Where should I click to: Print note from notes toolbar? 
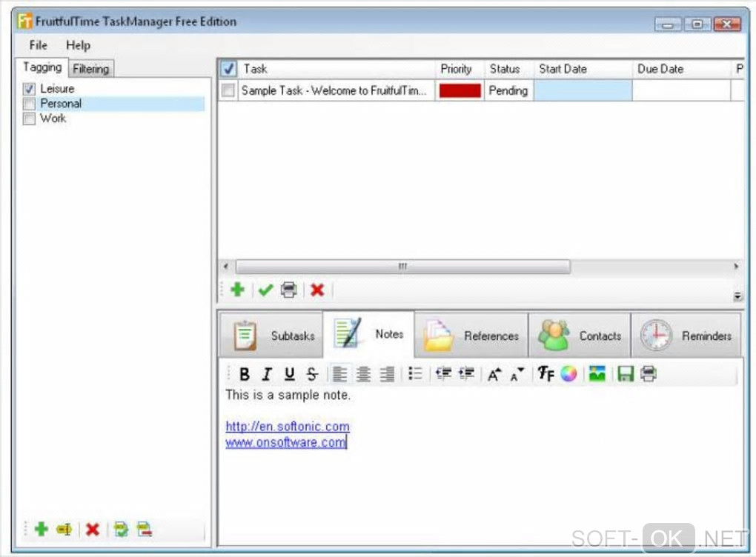[x=649, y=374]
